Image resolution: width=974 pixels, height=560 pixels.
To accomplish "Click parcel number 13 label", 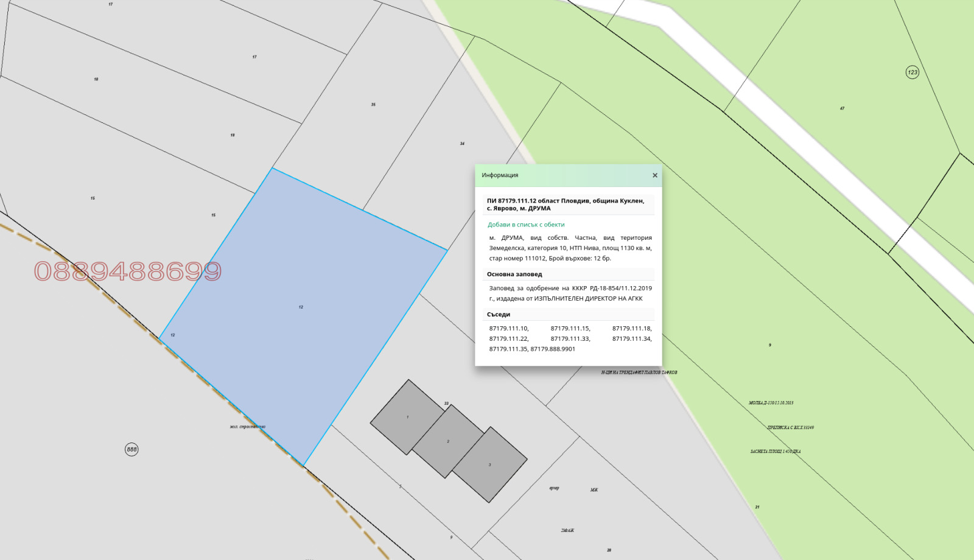I will [x=172, y=335].
